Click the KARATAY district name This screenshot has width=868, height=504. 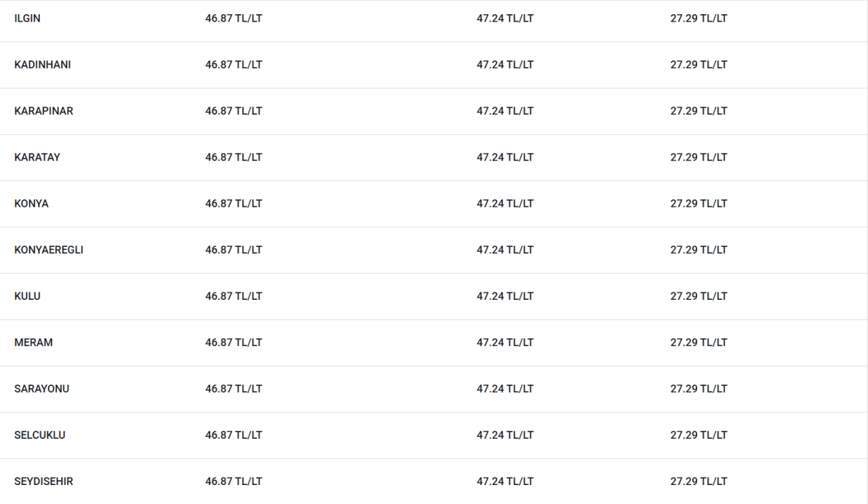coord(37,157)
